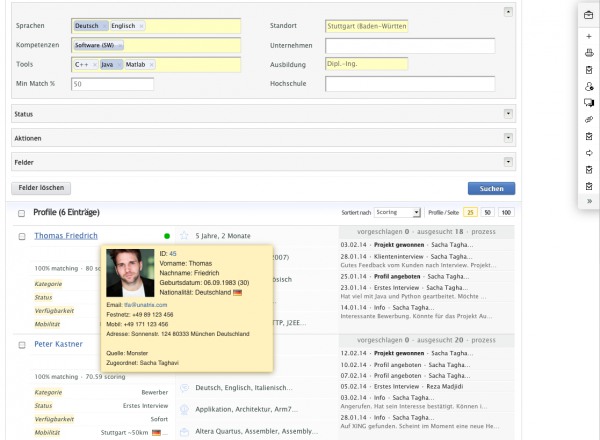Expand the Aktionen filter section
600x440 pixels.
pyautogui.click(x=509, y=137)
